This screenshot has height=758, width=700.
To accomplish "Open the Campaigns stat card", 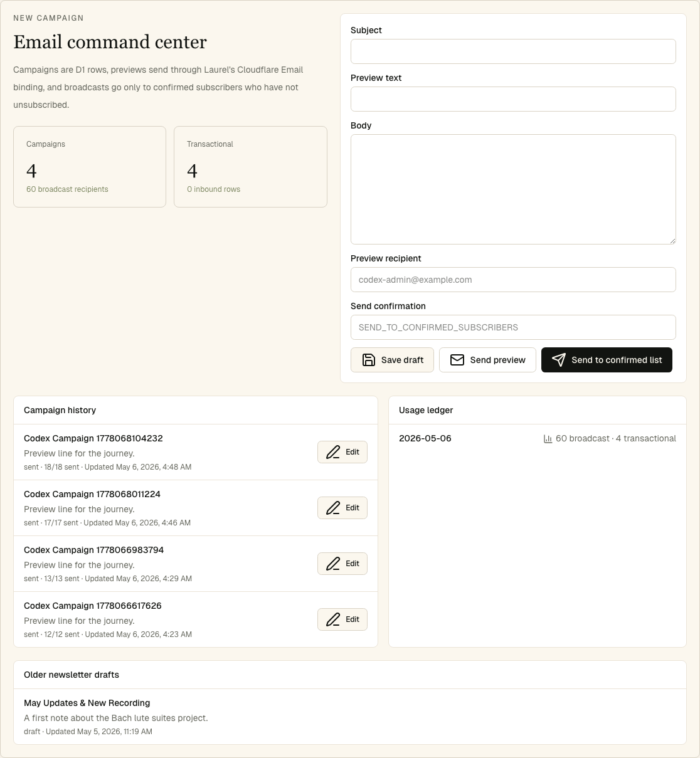I will coord(90,167).
